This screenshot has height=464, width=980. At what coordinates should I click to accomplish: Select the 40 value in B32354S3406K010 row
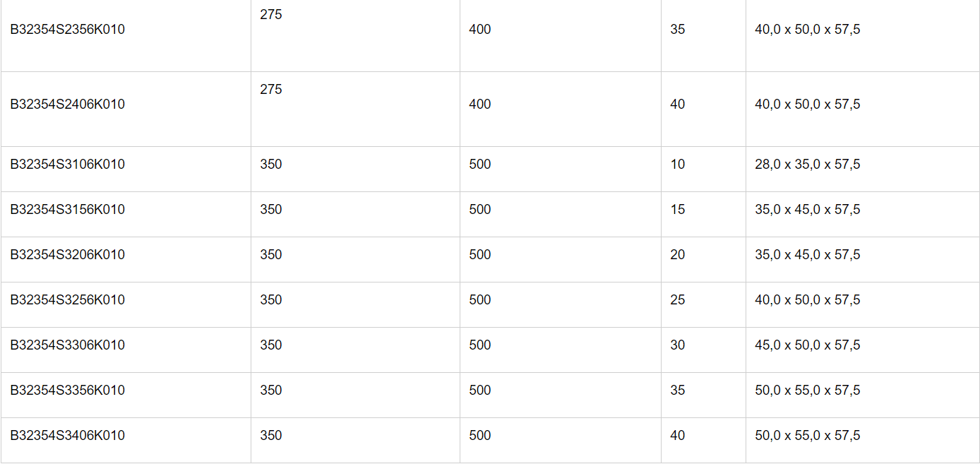pyautogui.click(x=677, y=436)
